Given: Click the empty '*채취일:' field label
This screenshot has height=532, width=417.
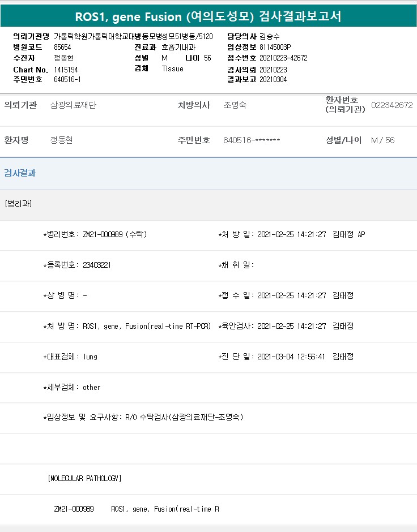Looking at the screenshot, I should [x=236, y=265].
